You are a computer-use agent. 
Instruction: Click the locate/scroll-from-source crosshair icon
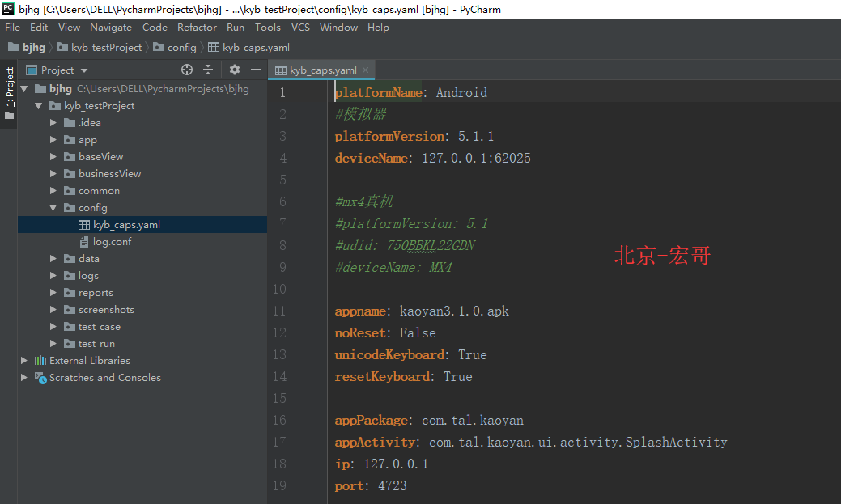[x=187, y=70]
